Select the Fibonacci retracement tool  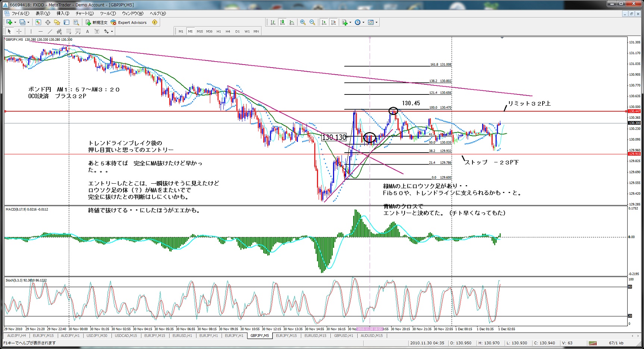tap(69, 31)
